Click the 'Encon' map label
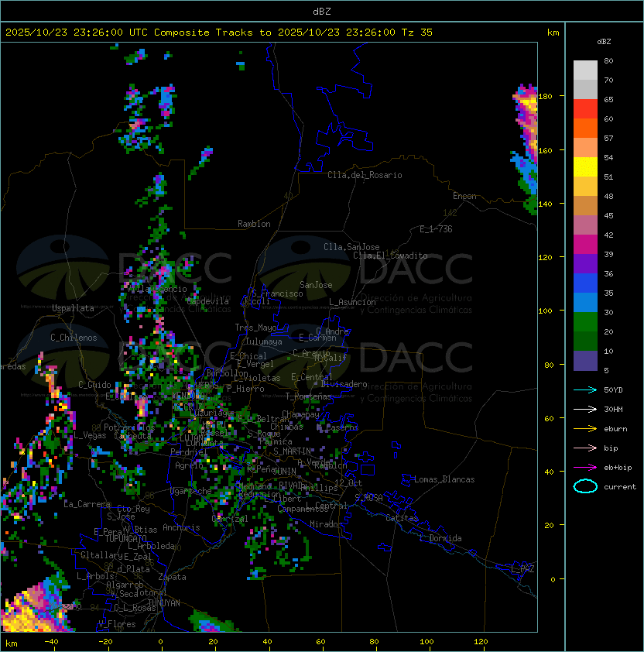The image size is (644, 652). 464,196
